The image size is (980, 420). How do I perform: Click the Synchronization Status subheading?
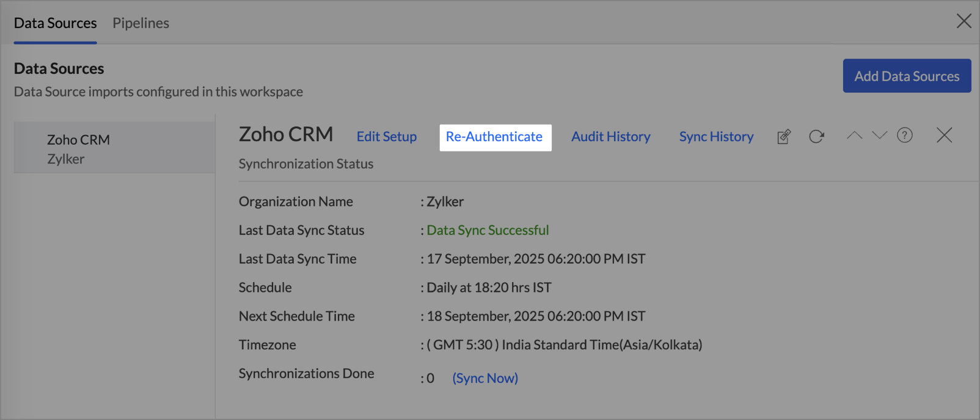(305, 164)
